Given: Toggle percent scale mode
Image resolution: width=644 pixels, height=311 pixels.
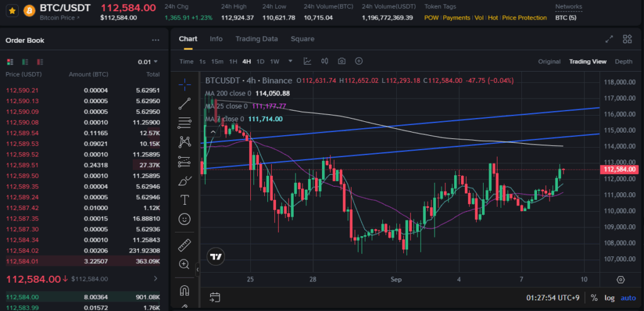Looking at the screenshot, I should pyautogui.click(x=594, y=297).
